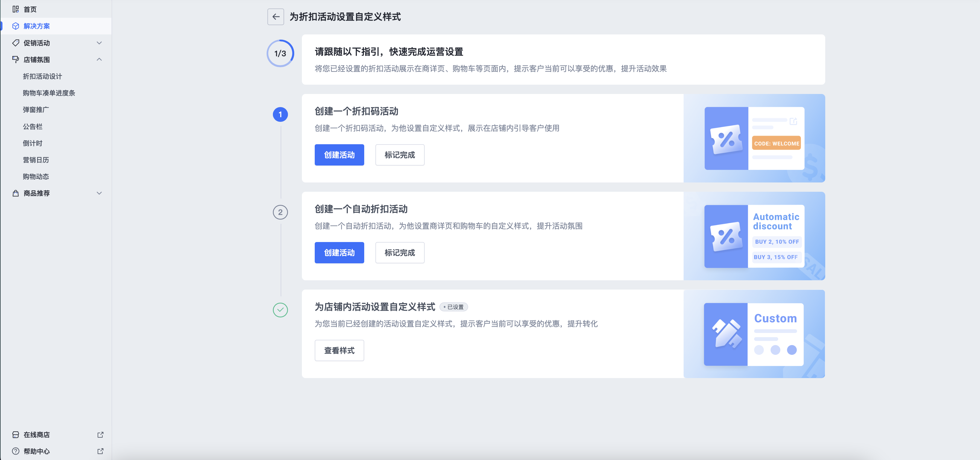Open the 折扣活动设计 page

[x=43, y=76]
